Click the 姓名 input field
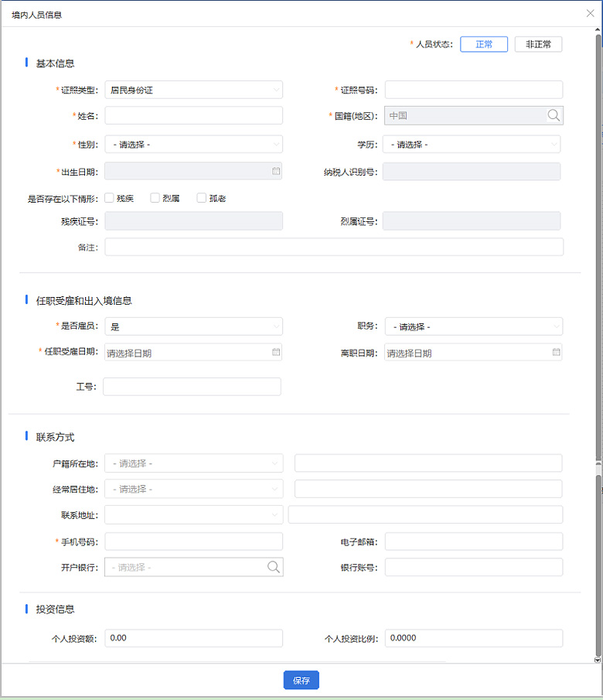Viewport: 603px width, 700px height. (193, 115)
